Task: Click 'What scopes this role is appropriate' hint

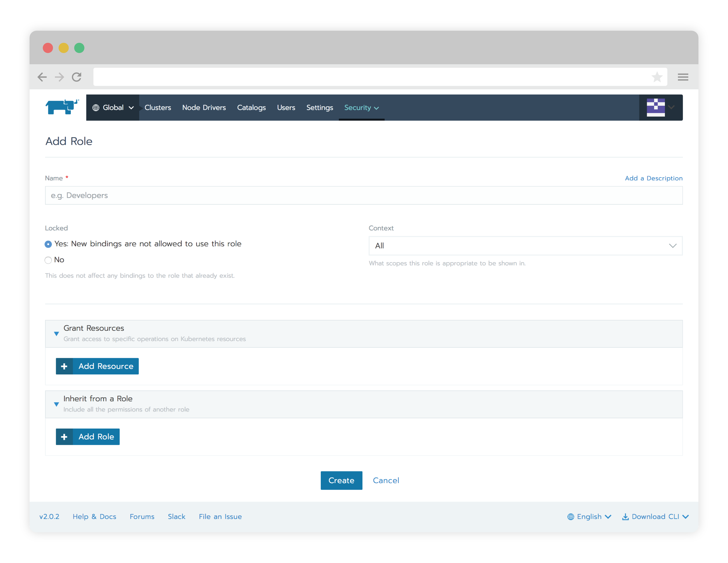Action: coord(447,263)
